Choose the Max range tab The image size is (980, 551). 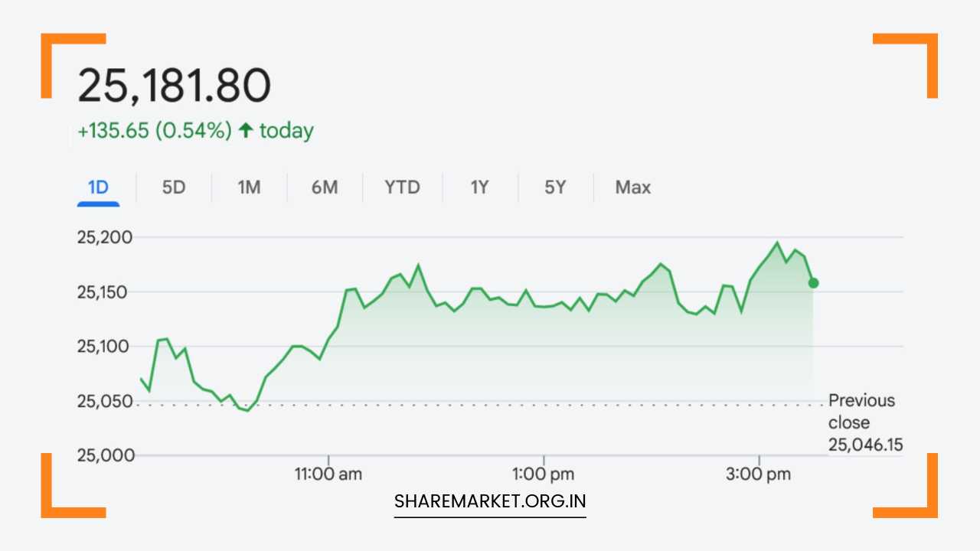click(633, 187)
